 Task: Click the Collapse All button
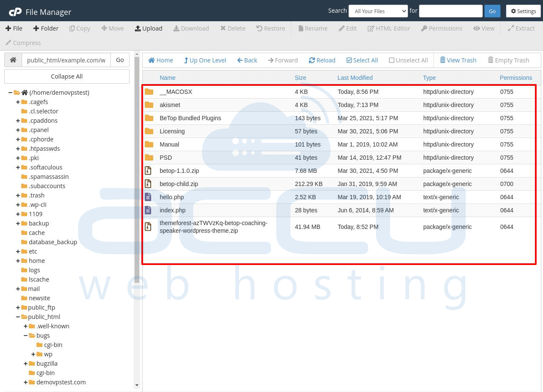coord(67,76)
